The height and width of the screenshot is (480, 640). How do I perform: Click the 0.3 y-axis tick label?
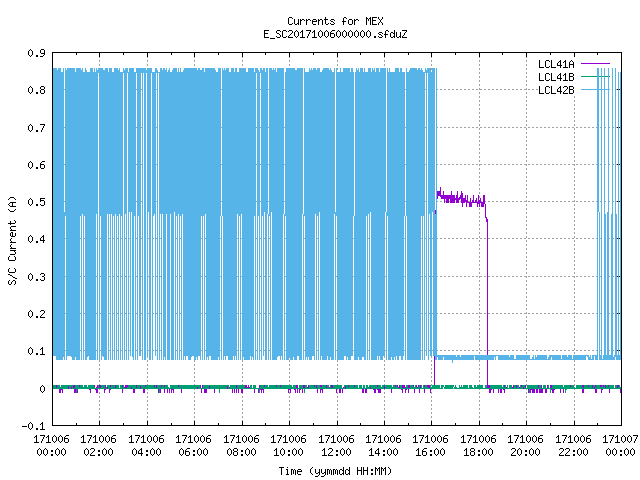point(36,277)
